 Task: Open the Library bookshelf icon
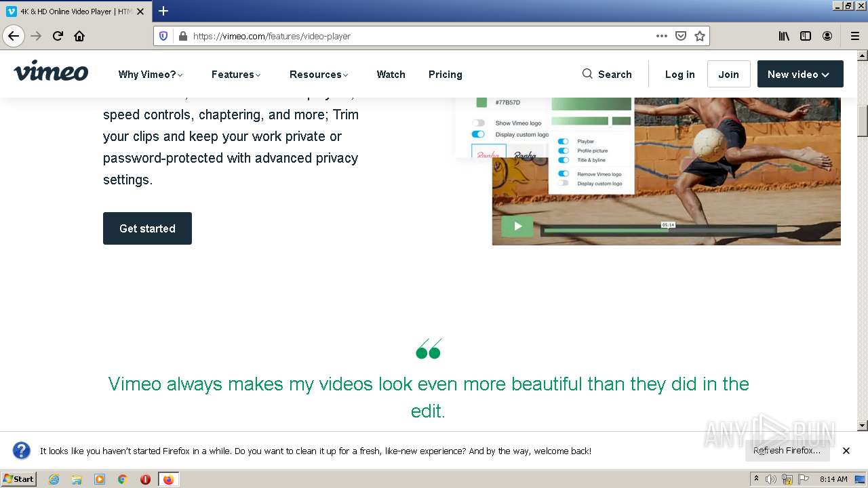(784, 36)
